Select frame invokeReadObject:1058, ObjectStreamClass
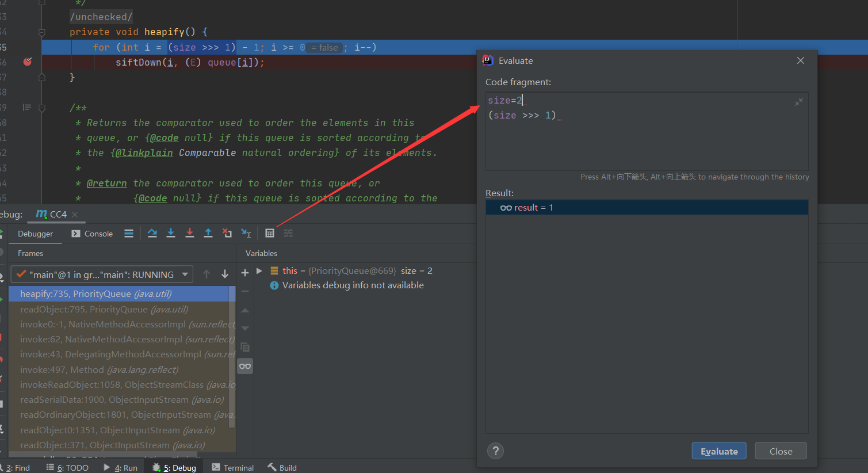 pyautogui.click(x=118, y=385)
